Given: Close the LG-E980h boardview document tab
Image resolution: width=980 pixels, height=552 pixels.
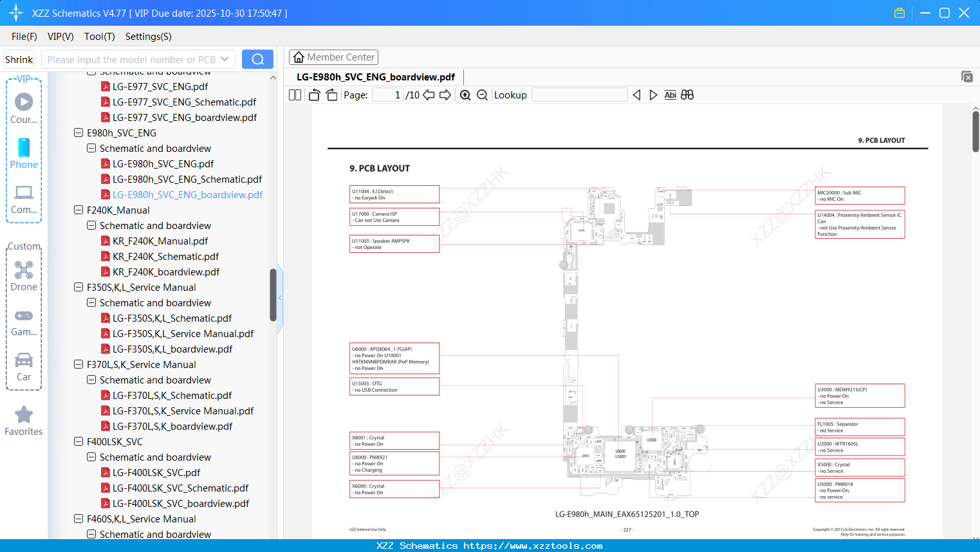Looking at the screenshot, I should pos(966,77).
